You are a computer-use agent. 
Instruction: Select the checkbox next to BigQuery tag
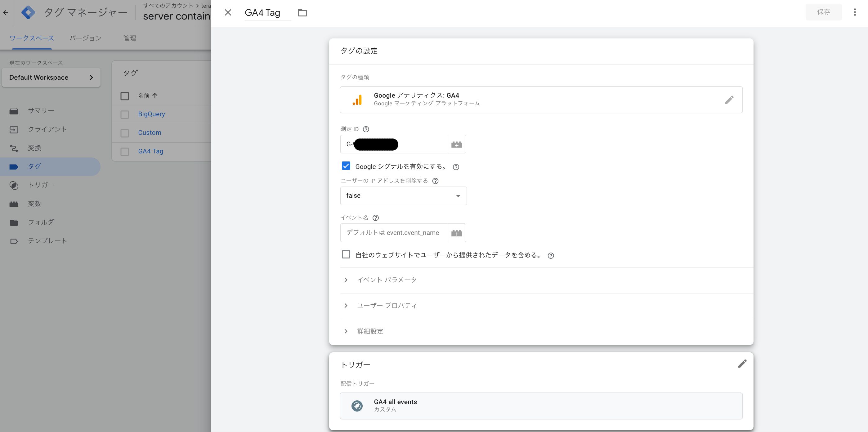tap(124, 114)
